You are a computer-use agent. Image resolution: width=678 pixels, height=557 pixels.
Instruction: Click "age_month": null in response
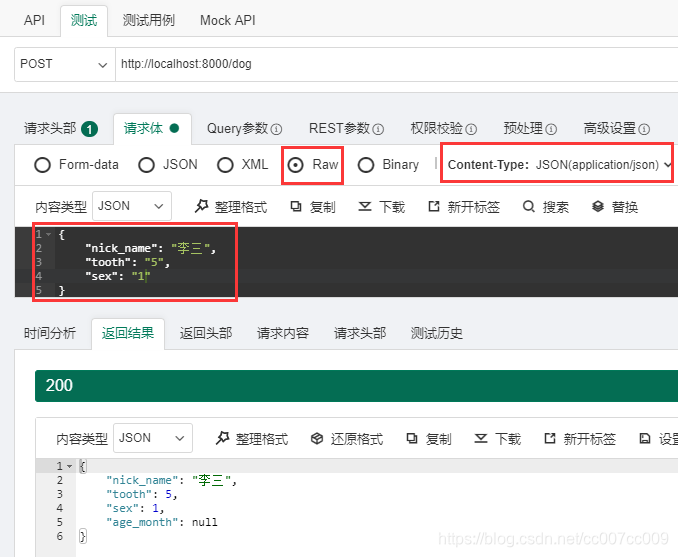tap(162, 522)
